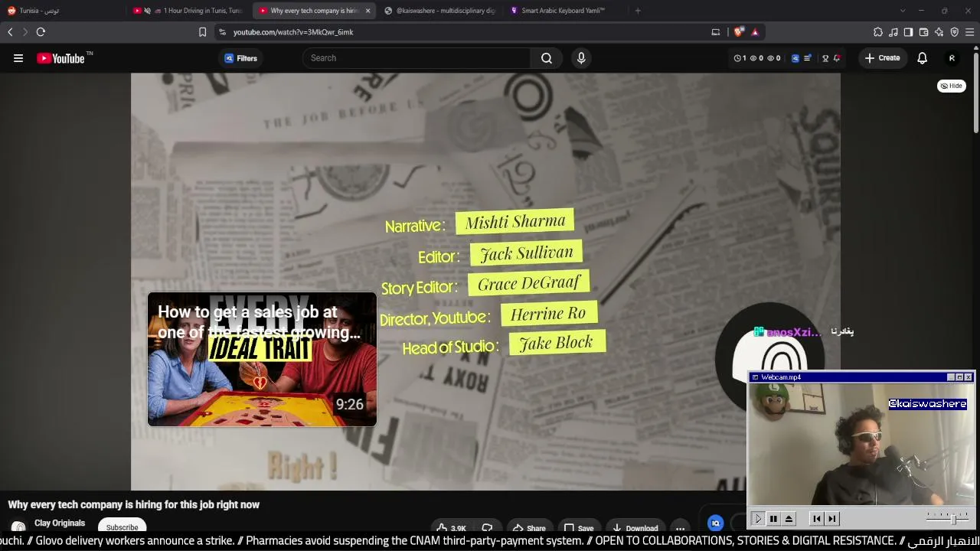Open the browser extensions puzzle icon
The image size is (980, 551).
click(x=878, y=32)
